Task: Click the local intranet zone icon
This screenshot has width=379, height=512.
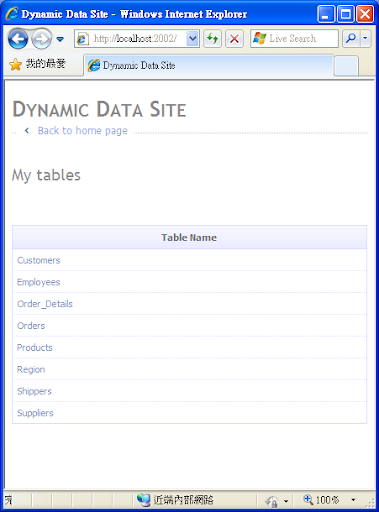Action: [x=144, y=500]
